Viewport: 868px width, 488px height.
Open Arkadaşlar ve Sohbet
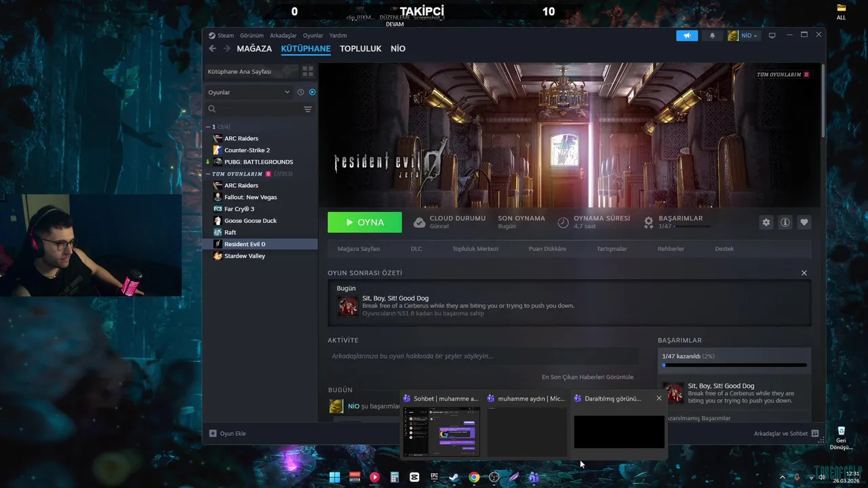(x=787, y=434)
